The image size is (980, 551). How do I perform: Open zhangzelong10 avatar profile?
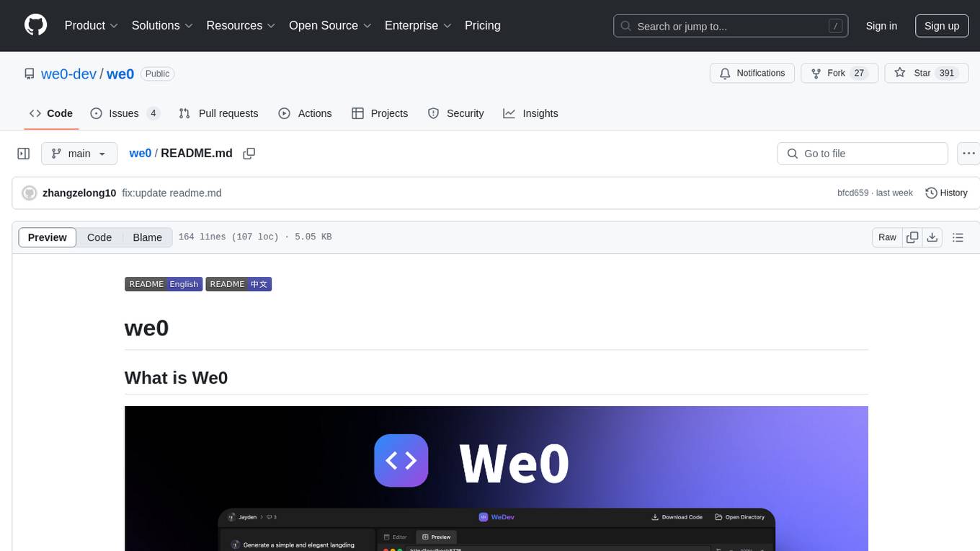pyautogui.click(x=30, y=193)
